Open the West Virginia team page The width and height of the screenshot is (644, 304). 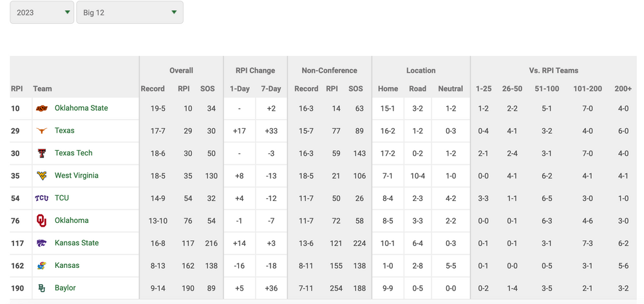(x=76, y=176)
